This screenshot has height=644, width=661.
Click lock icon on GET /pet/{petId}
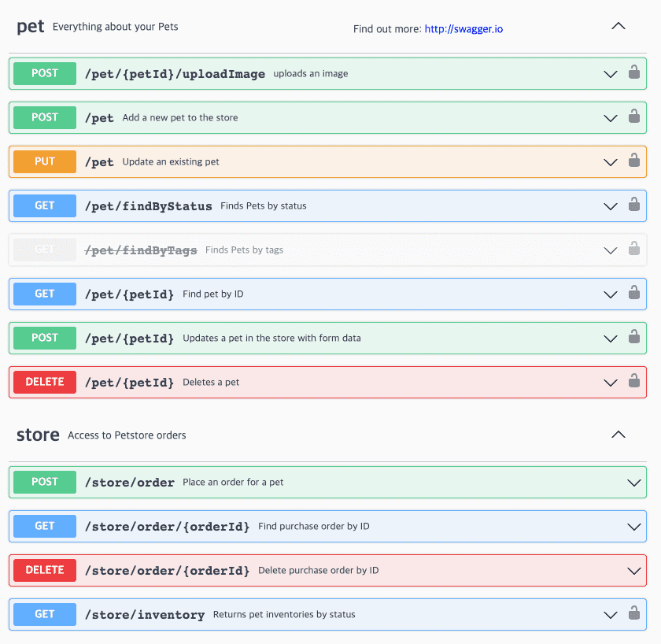(x=633, y=294)
